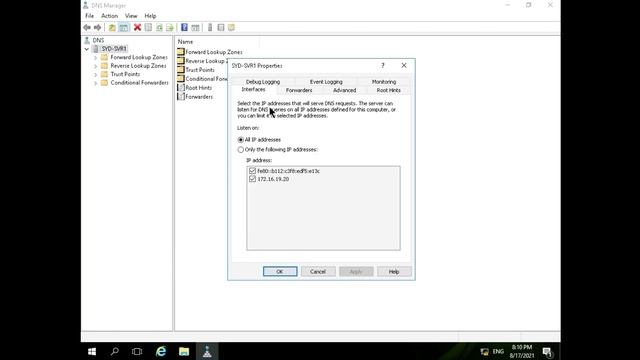Expand Trust Points in tree
640x360 pixels.
(x=96, y=75)
